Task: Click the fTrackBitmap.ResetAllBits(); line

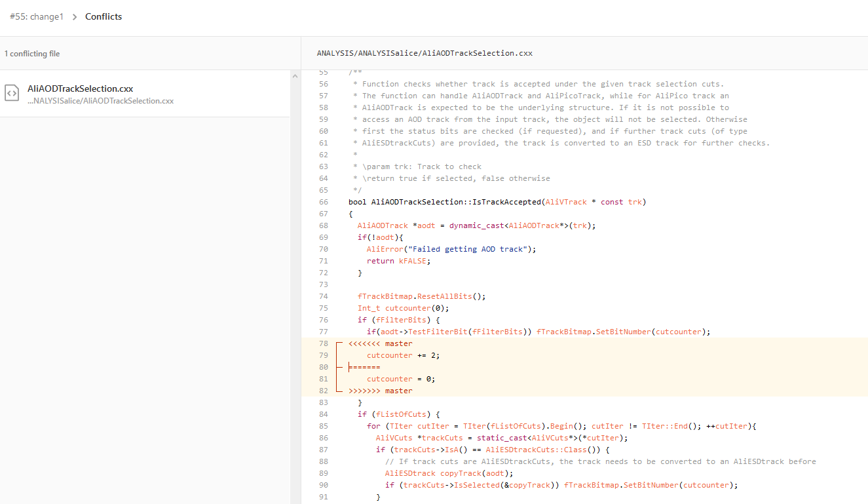Action: [422, 296]
